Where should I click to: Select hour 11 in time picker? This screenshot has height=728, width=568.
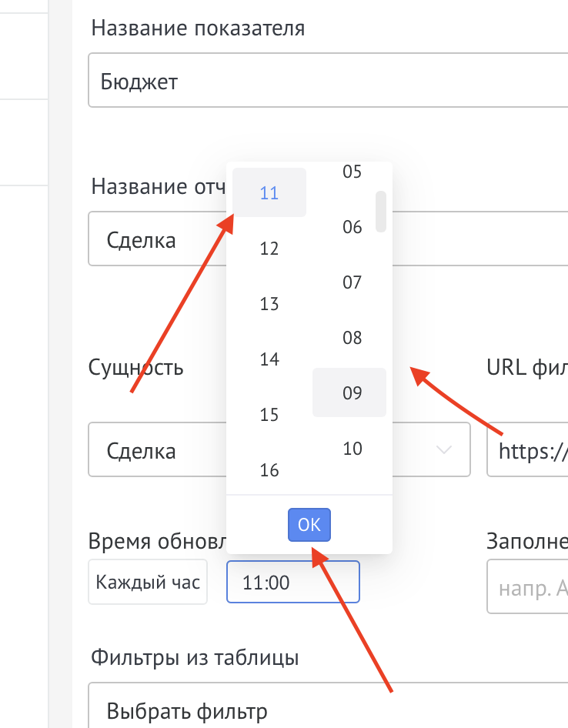coord(269,193)
